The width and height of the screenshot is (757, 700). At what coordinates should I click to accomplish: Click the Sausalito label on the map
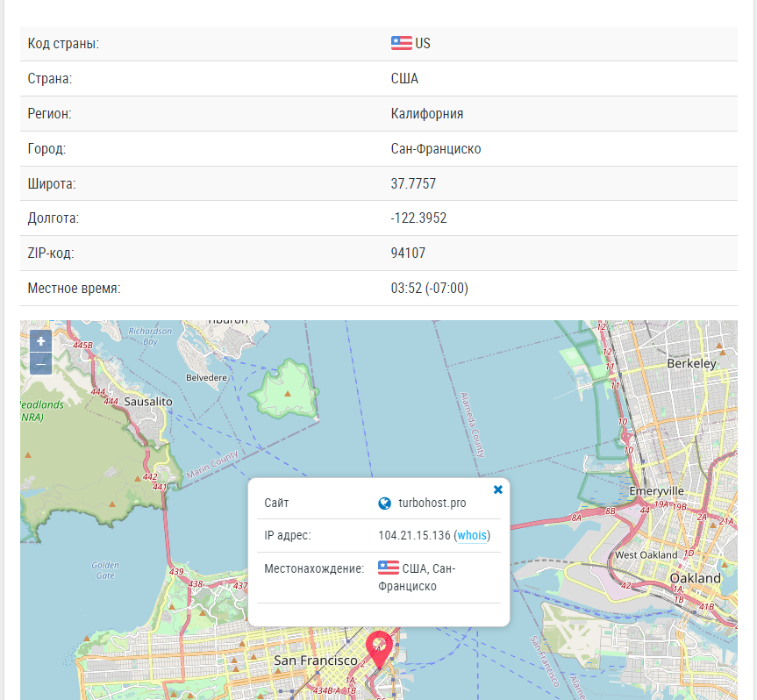coord(148,402)
